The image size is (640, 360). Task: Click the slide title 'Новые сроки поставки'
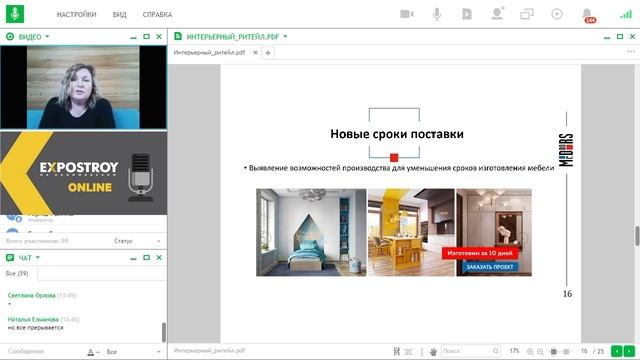coord(397,134)
